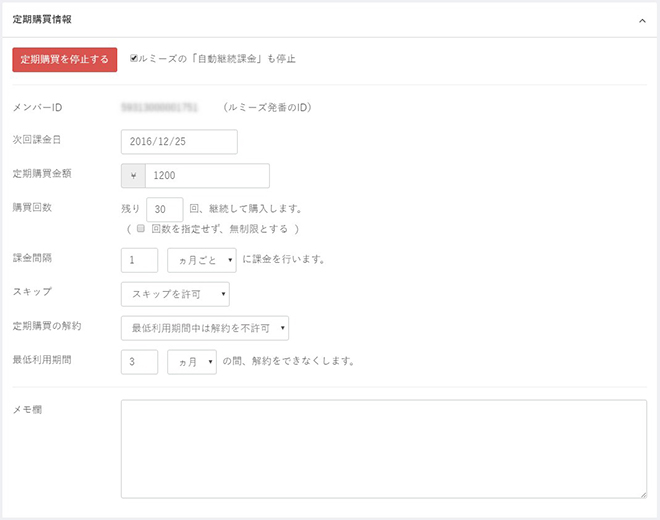Open the 最低利用期間中は解約を不許可 dropdown
Viewport: 660px width, 520px height.
tap(205, 328)
